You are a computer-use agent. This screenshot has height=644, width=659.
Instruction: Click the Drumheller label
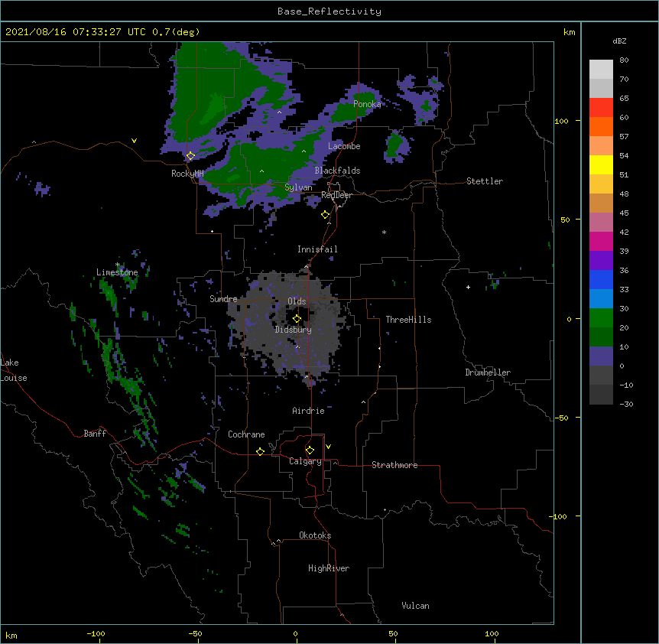[488, 372]
